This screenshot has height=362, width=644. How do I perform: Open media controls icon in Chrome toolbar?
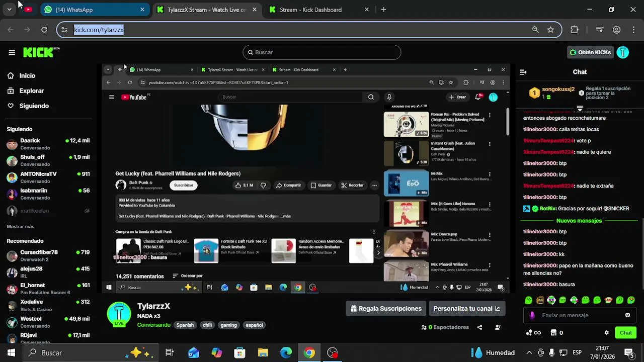pyautogui.click(x=599, y=30)
